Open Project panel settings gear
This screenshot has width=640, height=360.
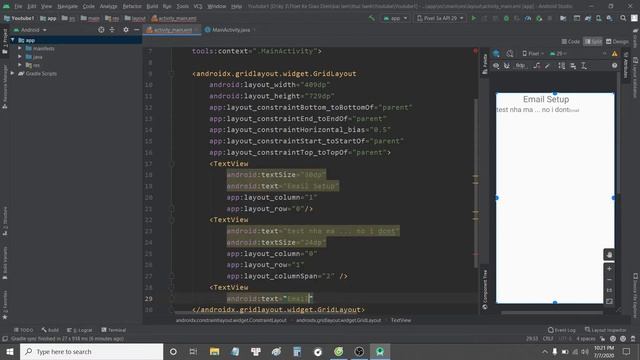click(126, 30)
